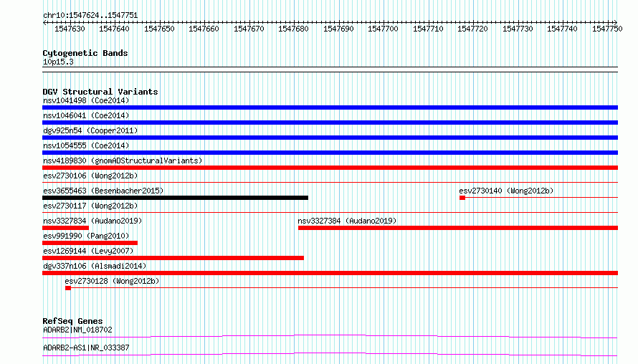Click the red bar under esv1269144
The width and height of the screenshot is (638, 364).
[173, 258]
